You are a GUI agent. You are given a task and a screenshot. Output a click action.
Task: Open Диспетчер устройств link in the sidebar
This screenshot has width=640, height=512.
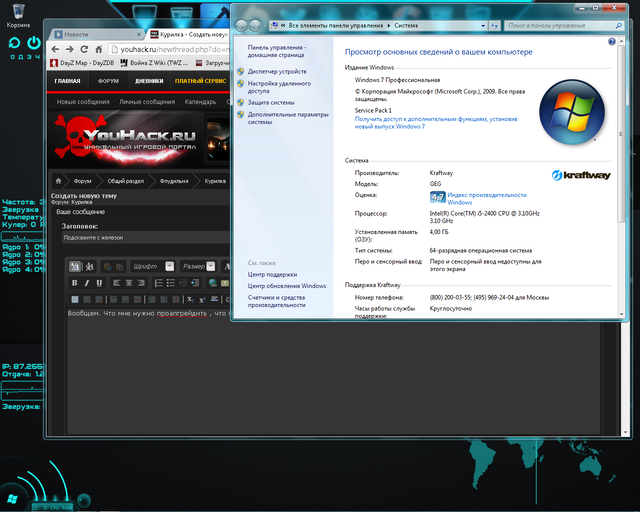(277, 72)
